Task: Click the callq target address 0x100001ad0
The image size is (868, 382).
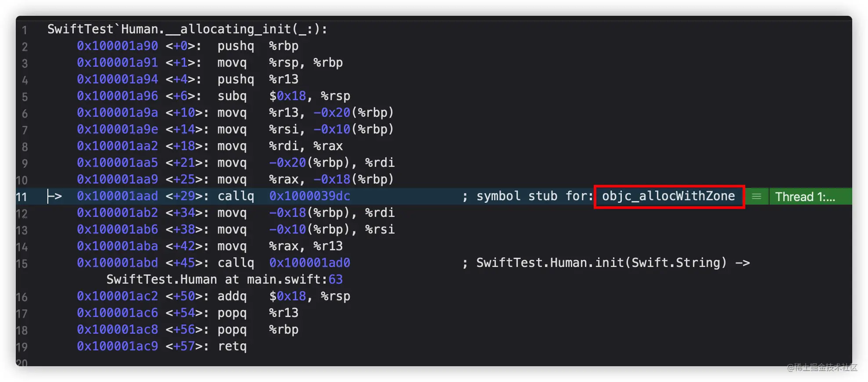Action: pos(309,263)
